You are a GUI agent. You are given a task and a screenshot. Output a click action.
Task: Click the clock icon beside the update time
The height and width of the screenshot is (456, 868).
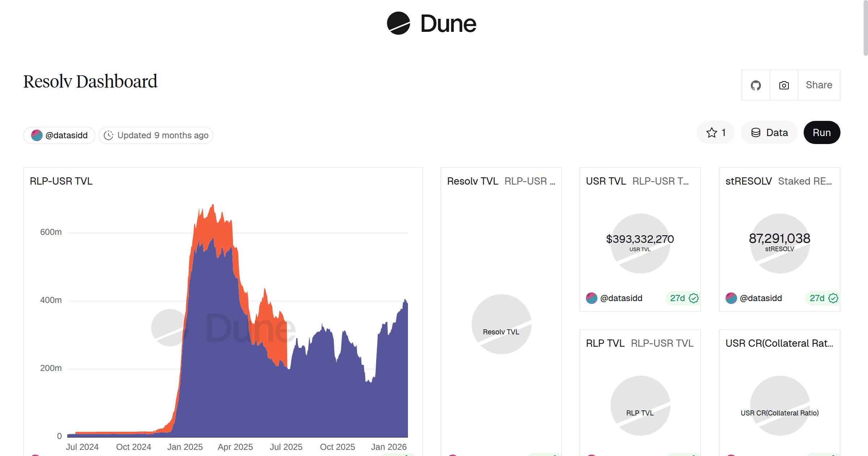109,135
